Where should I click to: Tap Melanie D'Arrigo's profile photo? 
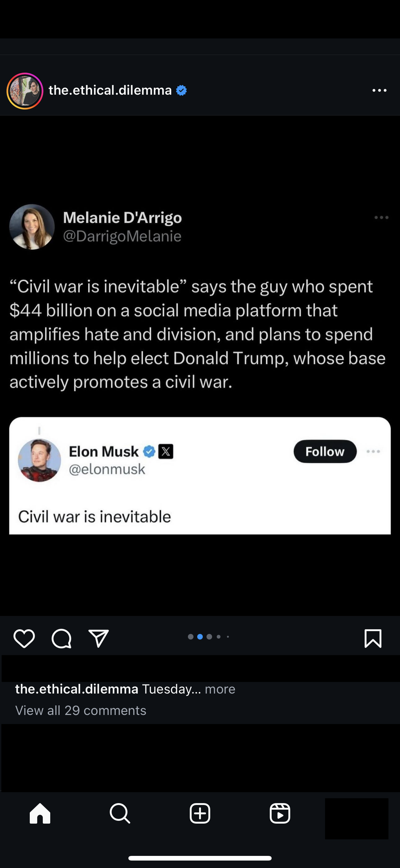coord(32,227)
